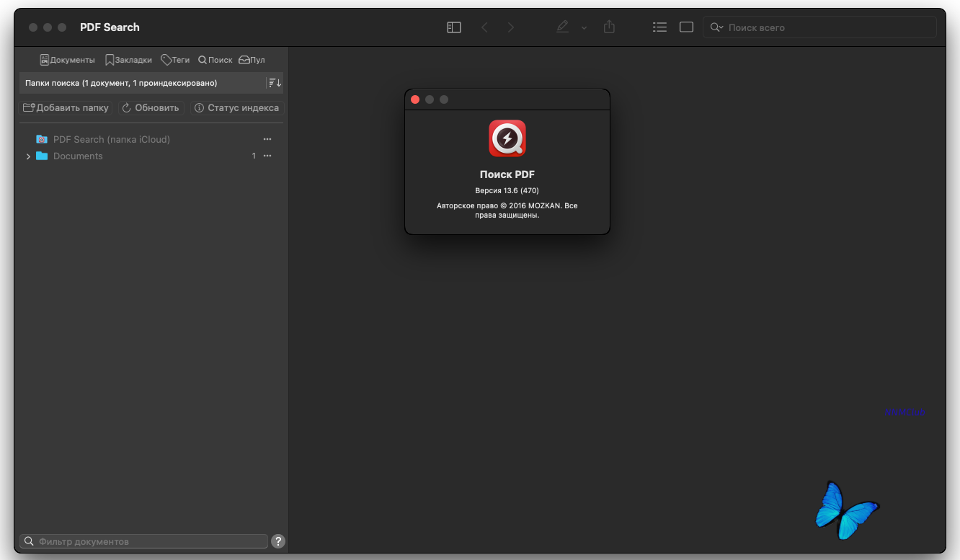Image resolution: width=960 pixels, height=560 pixels.
Task: Switch to the Пул tab
Action: point(252,60)
